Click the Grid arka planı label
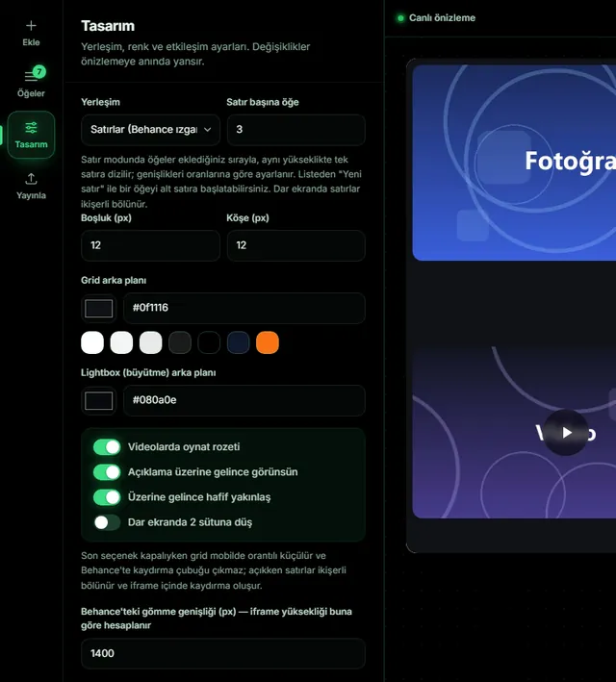616x682 pixels. point(114,281)
